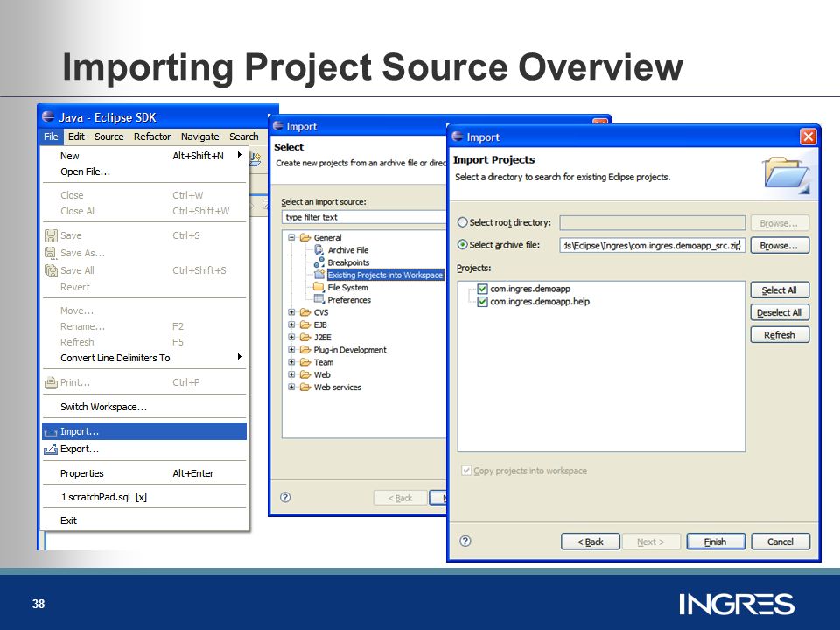Expand the CVS tree node
Viewport: 840px width, 630px height.
[291, 312]
